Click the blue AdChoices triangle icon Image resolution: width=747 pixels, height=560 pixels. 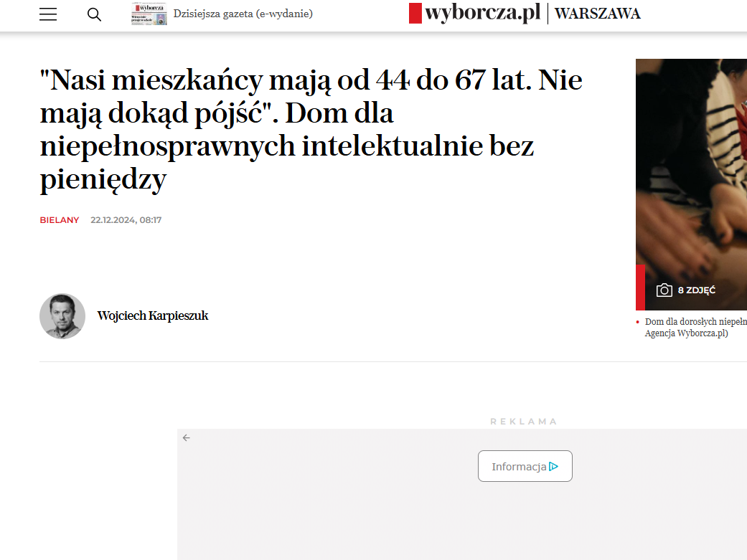553,467
